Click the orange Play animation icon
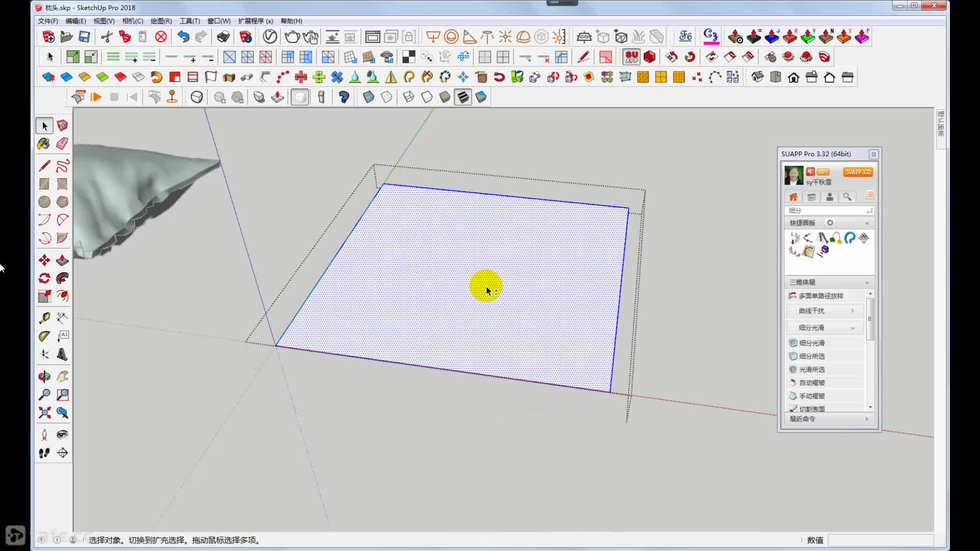980x551 pixels. tap(95, 97)
